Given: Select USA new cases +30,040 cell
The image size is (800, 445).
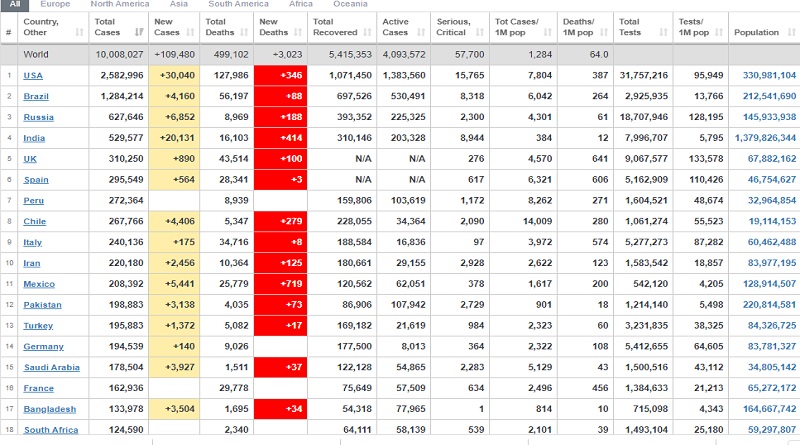Looking at the screenshot, I should 174,76.
